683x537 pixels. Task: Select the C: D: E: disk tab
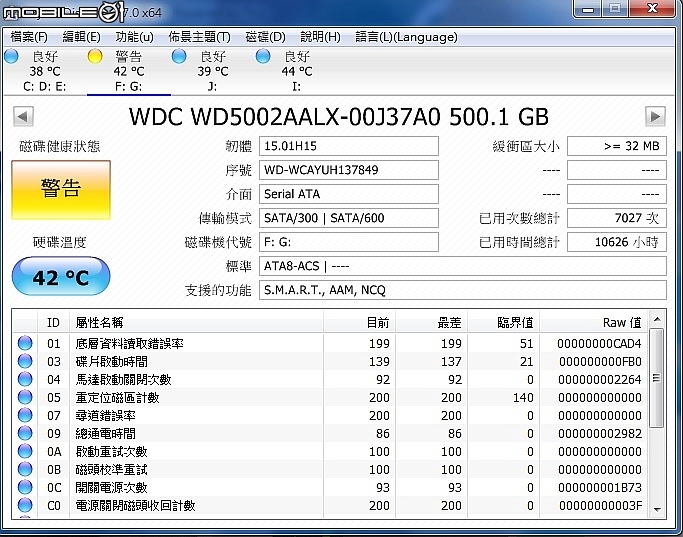pos(44,71)
